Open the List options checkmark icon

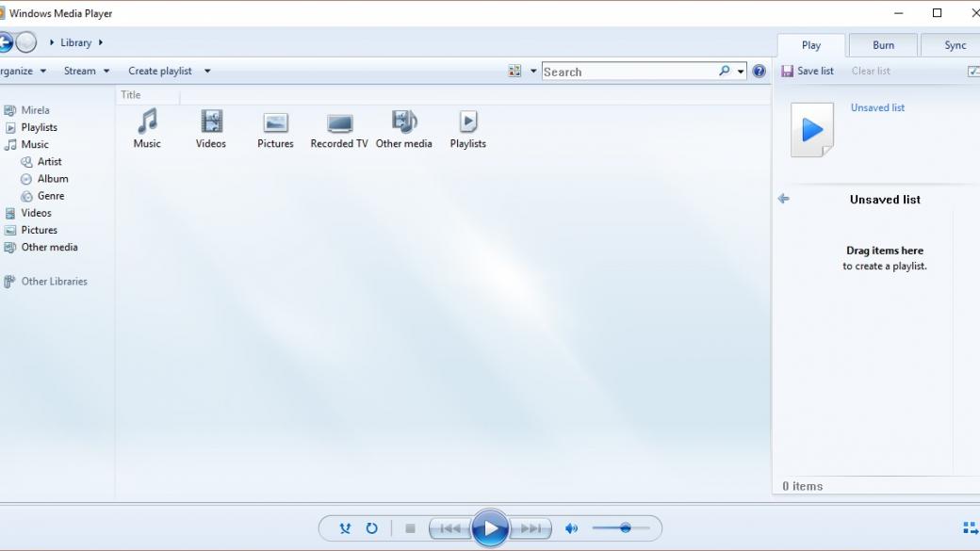(x=973, y=72)
